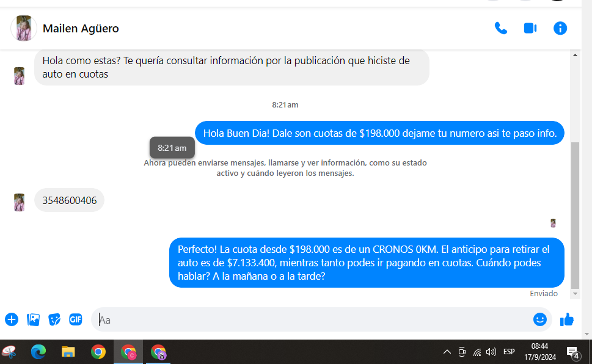Open the emoji picker in the message box
Screen dimensions: 592x364
pyautogui.click(x=539, y=319)
